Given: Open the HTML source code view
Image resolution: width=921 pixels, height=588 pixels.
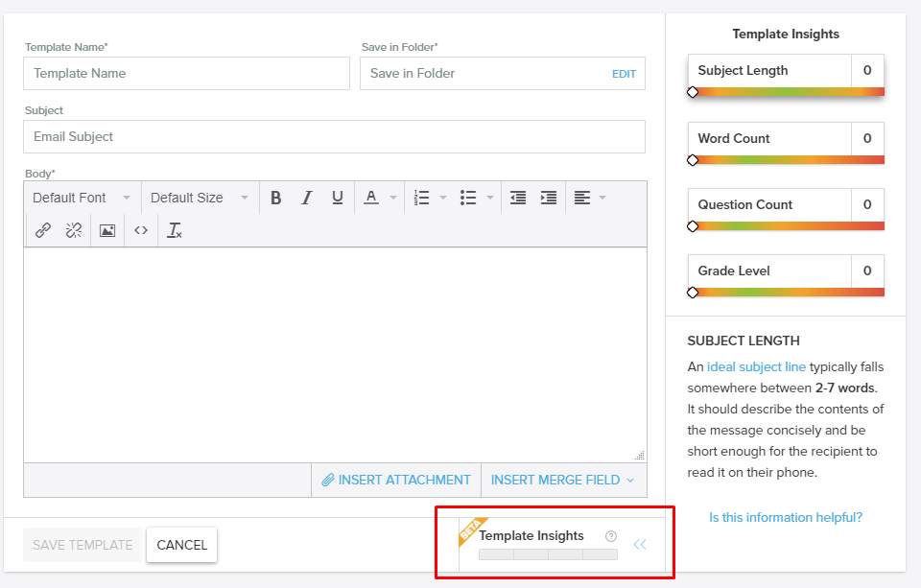Looking at the screenshot, I should point(141,230).
